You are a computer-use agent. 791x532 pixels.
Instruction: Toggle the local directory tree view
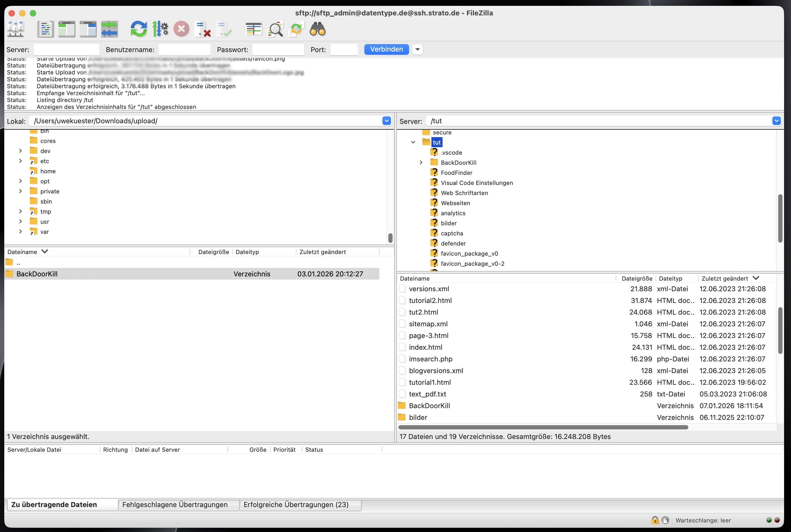[x=66, y=29]
